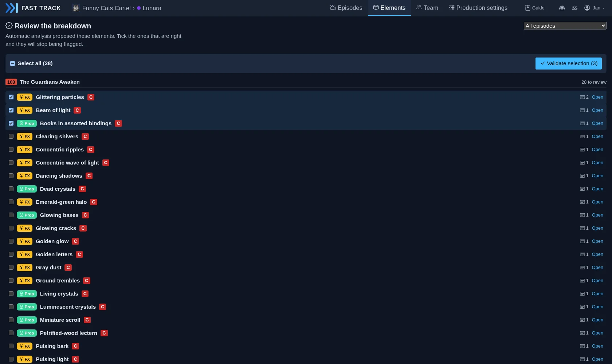Open Production settings tab
Image resolution: width=612 pixels, height=364 pixels.
(478, 8)
